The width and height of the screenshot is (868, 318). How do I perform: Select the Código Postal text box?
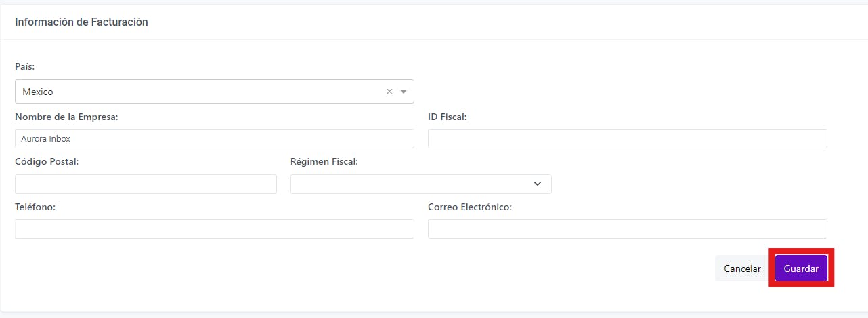(146, 184)
